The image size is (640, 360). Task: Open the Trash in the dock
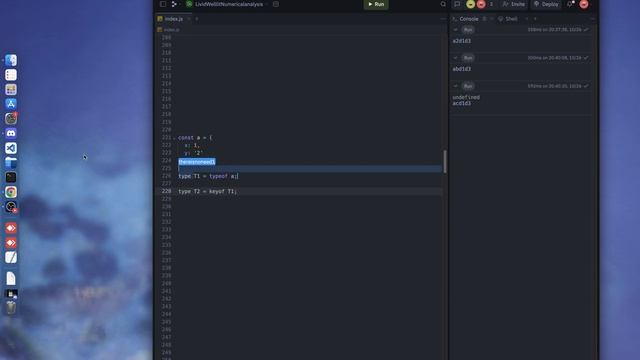11,308
